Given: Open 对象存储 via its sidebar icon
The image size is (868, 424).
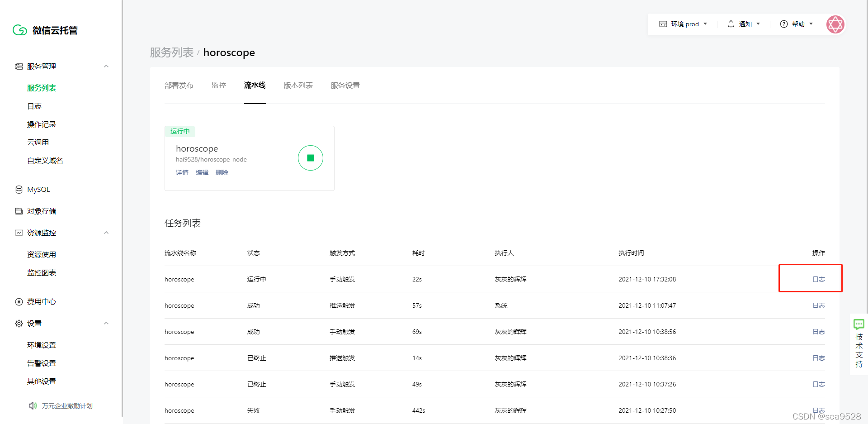Looking at the screenshot, I should pos(19,211).
